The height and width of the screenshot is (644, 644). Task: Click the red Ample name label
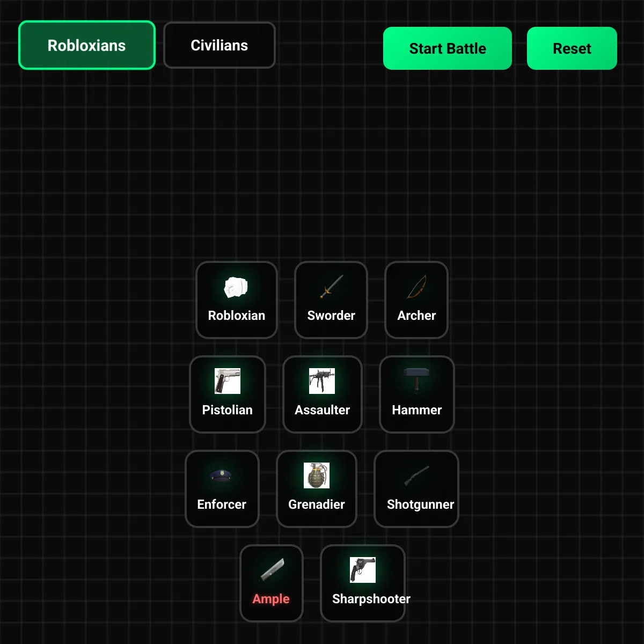(271, 599)
